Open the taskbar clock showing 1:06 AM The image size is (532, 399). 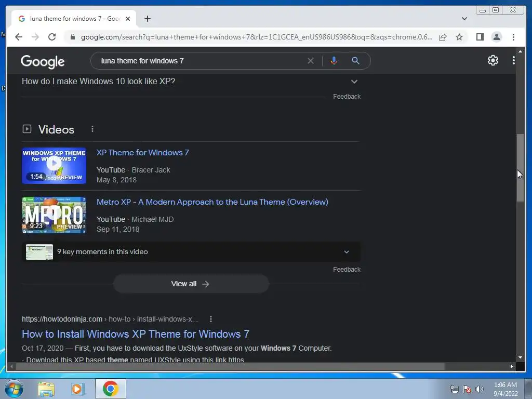point(506,389)
